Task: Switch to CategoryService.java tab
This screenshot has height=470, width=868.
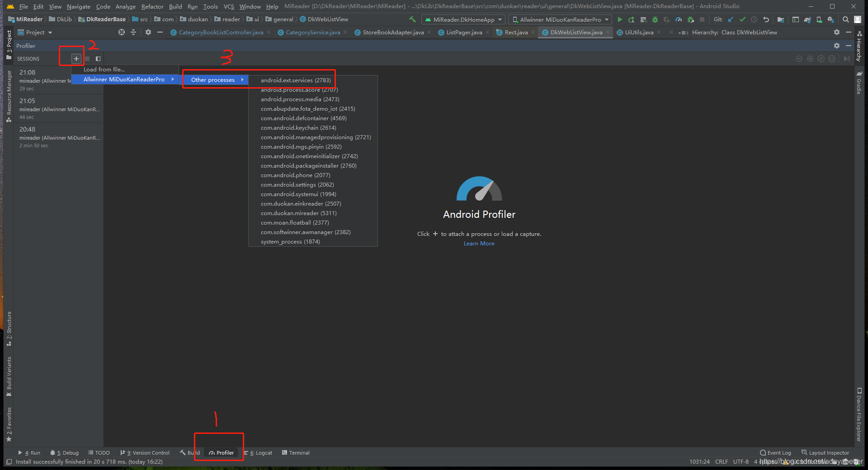Action: 313,33
